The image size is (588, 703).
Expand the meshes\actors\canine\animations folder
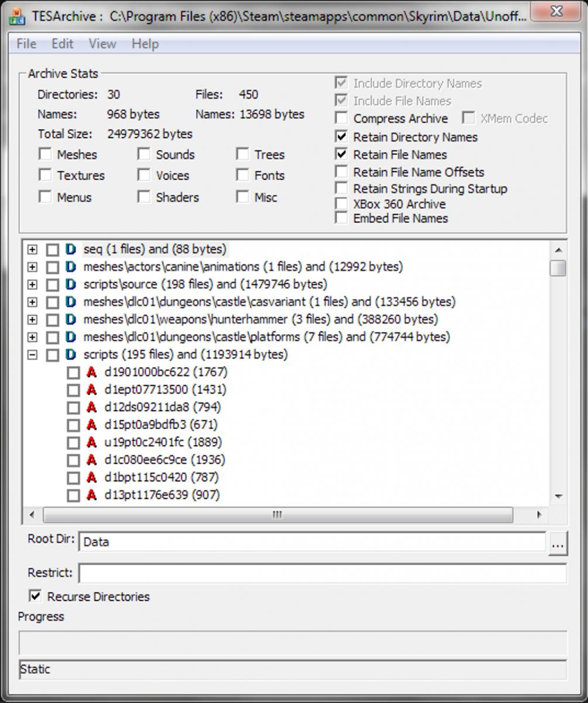click(32, 267)
